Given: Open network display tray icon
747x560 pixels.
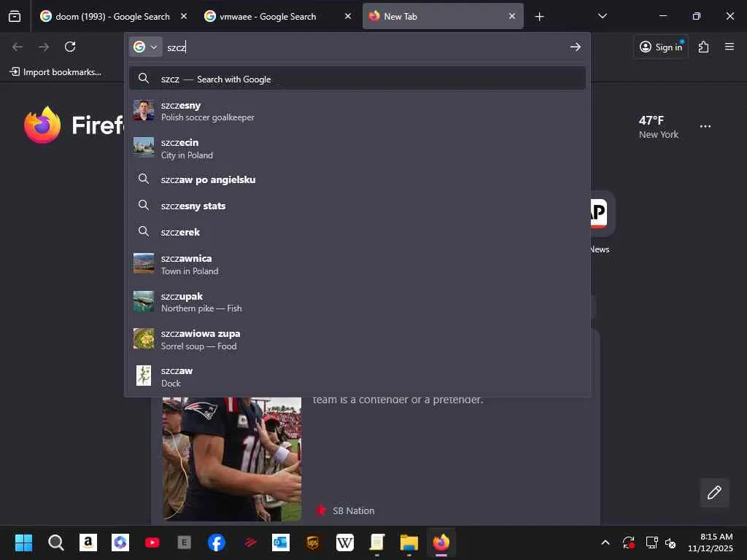Looking at the screenshot, I should point(651,542).
